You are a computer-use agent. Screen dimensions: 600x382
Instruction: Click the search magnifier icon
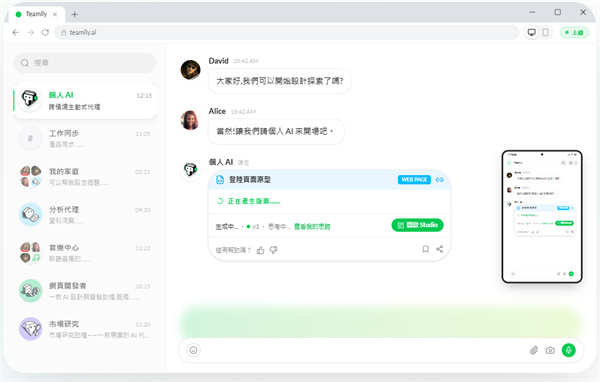point(25,63)
